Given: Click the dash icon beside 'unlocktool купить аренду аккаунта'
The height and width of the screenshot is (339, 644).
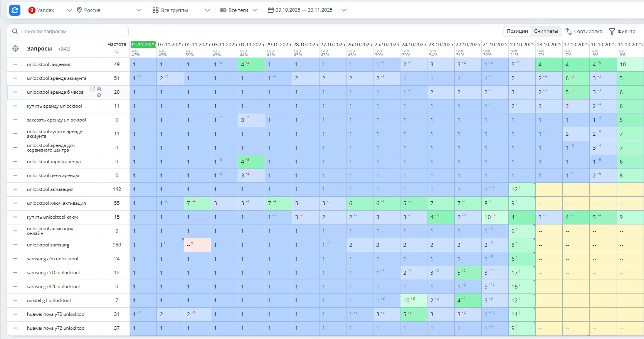Looking at the screenshot, I should 15,134.
